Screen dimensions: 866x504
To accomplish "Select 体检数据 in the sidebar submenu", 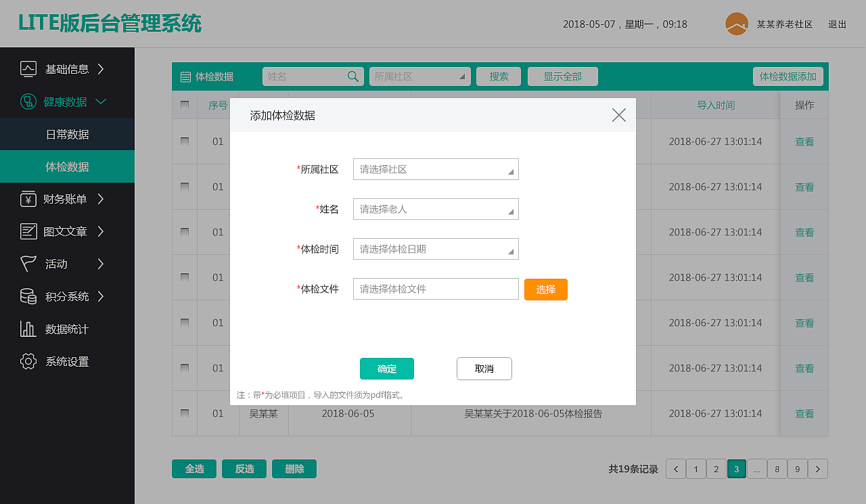I will click(67, 166).
